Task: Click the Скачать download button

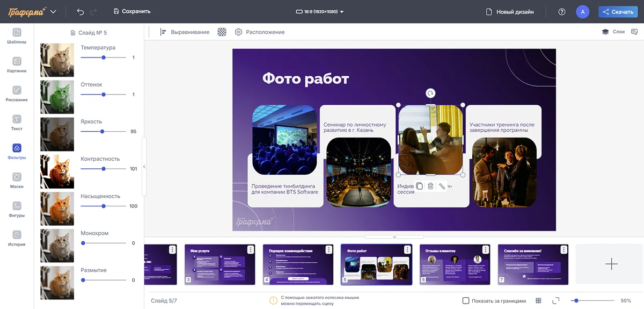Action: tap(618, 11)
